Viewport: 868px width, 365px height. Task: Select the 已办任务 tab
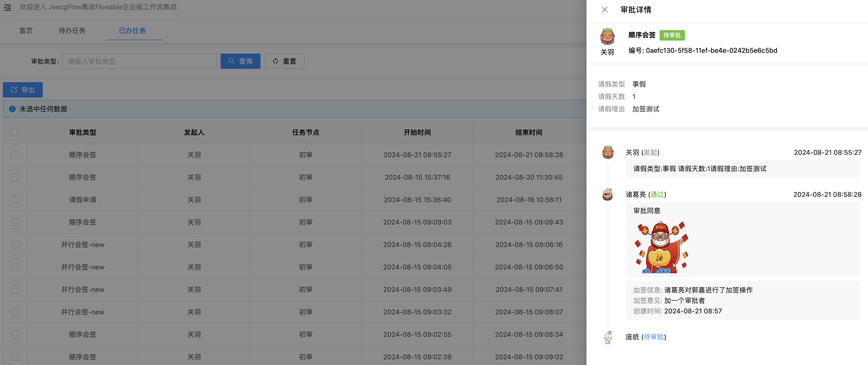[x=132, y=31]
